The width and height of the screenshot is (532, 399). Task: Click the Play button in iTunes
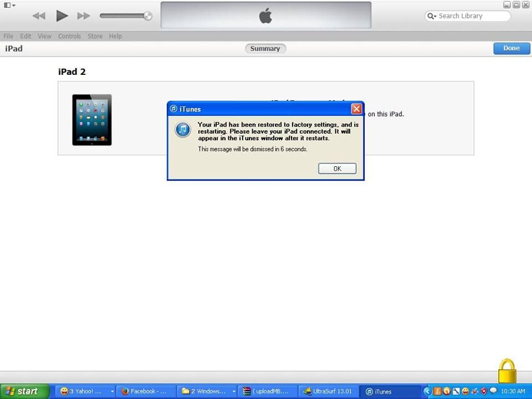[62, 16]
